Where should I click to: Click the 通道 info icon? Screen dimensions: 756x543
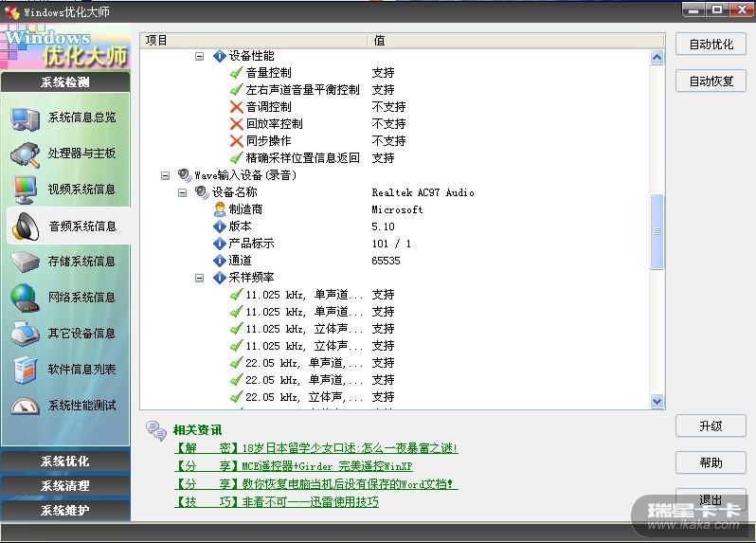pyautogui.click(x=220, y=261)
